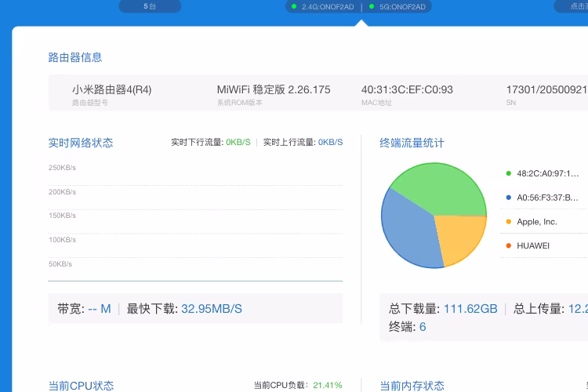Image resolution: width=588 pixels, height=392 pixels.
Task: Click the green dot before 5G:ONOF2AD
Action: [x=372, y=6]
